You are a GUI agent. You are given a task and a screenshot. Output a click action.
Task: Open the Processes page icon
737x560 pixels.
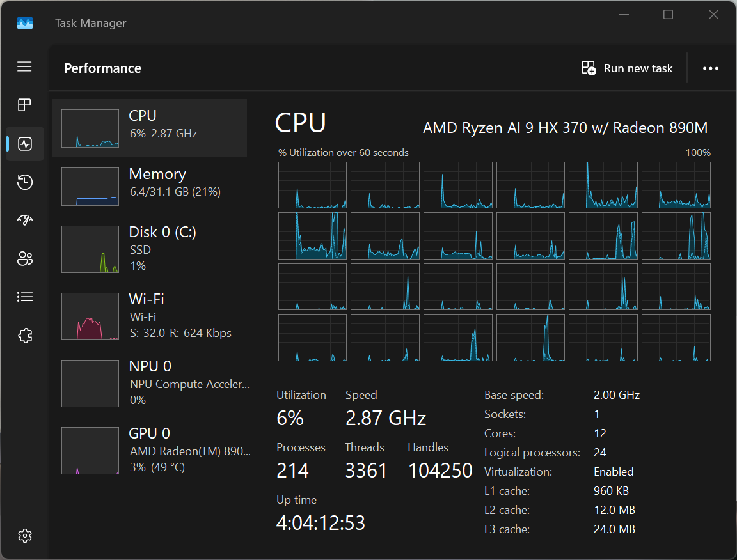pos(24,105)
